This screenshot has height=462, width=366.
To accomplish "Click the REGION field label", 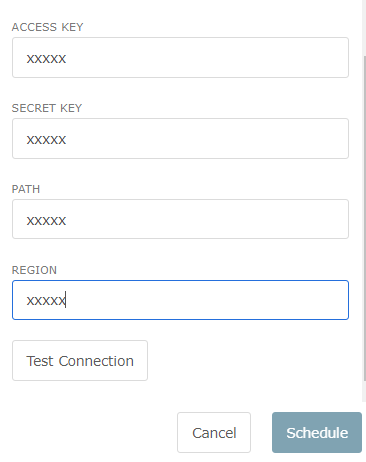I will coord(34,270).
